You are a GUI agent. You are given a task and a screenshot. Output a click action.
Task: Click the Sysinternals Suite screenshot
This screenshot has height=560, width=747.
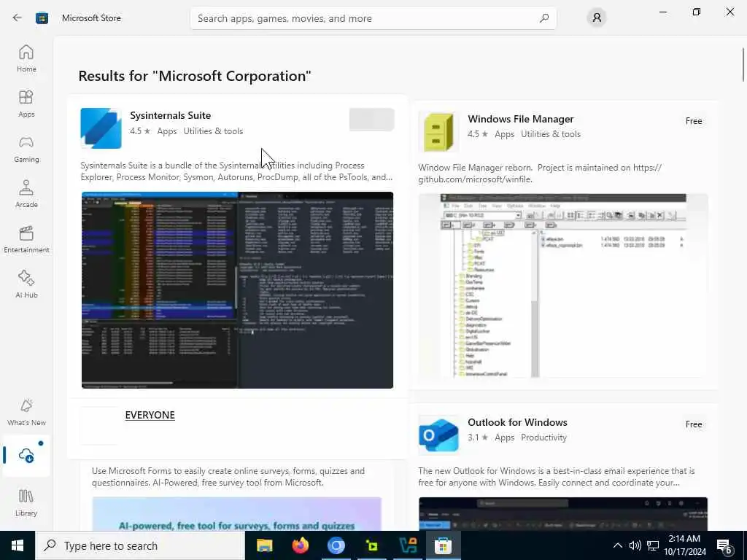click(237, 290)
